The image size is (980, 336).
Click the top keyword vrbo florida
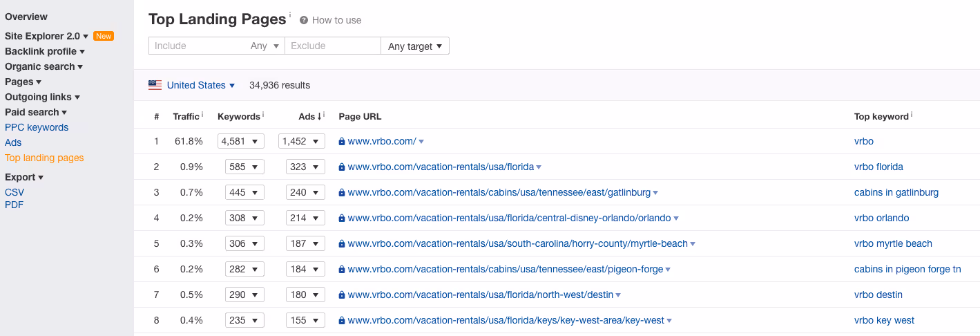point(878,167)
